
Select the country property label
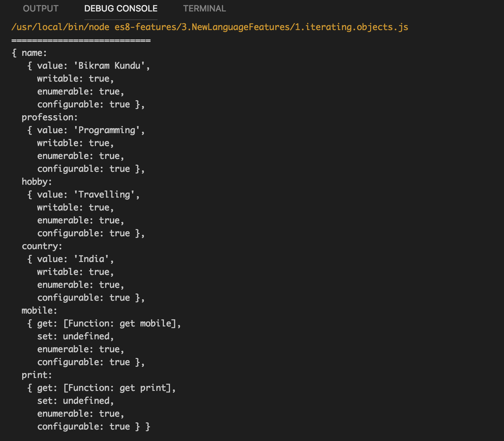[x=40, y=246]
